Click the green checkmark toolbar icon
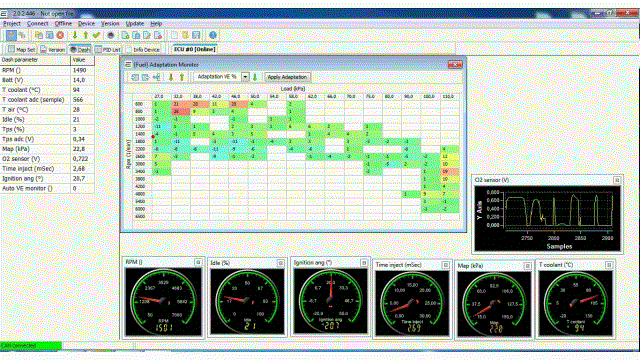 [x=96, y=35]
